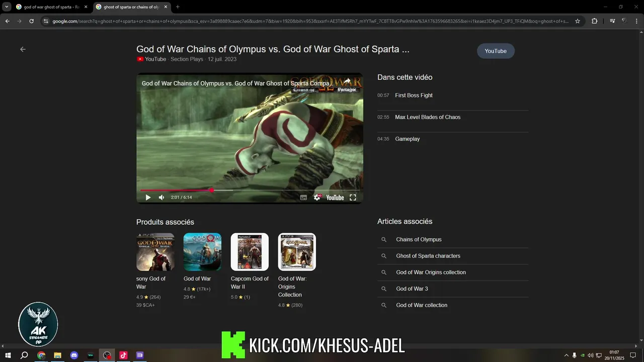The width and height of the screenshot is (644, 362).
Task: Open the Windows notification center icon
Action: coord(633,355)
